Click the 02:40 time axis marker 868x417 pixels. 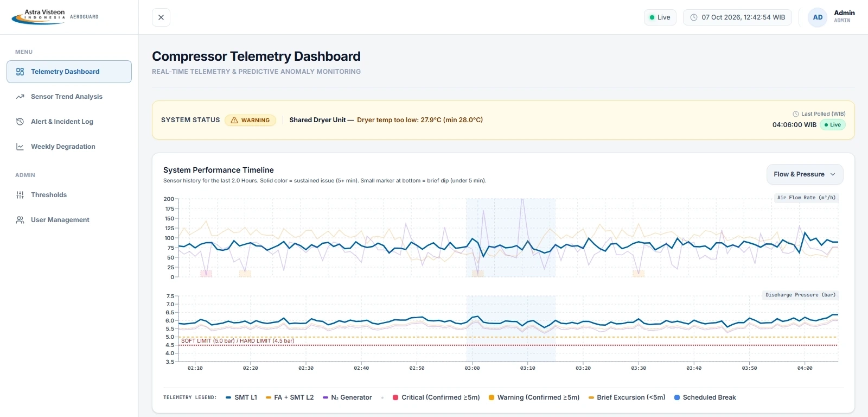[361, 368]
